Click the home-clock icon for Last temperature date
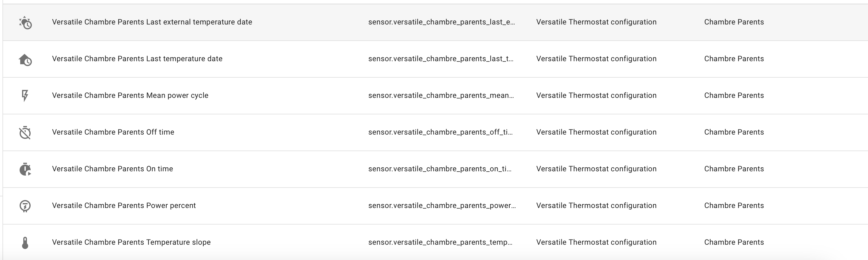 click(x=25, y=60)
